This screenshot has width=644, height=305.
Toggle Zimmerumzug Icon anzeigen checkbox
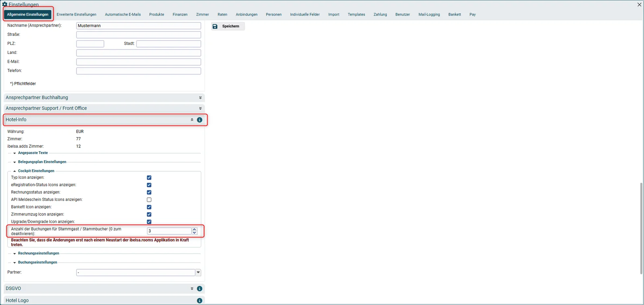click(149, 214)
